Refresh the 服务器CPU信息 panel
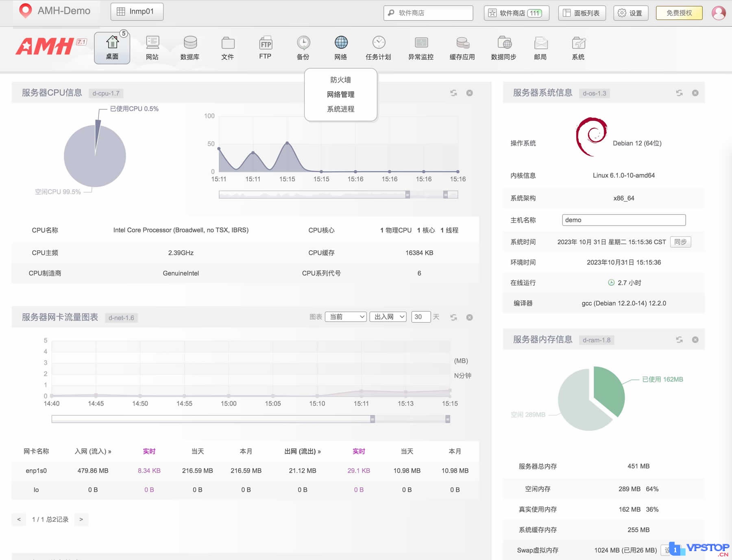This screenshot has width=732, height=560. [x=453, y=93]
